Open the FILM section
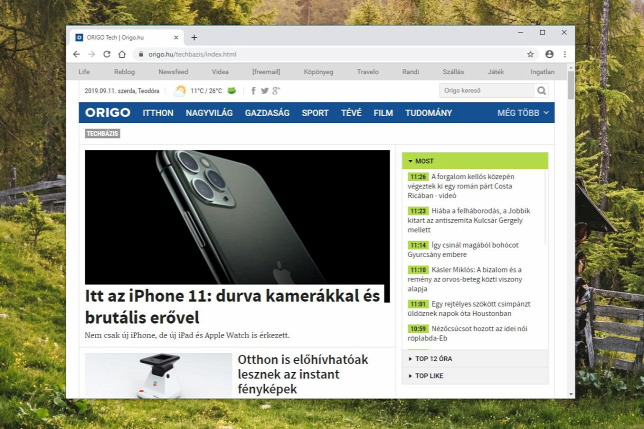The height and width of the screenshot is (429, 644). 383,113
